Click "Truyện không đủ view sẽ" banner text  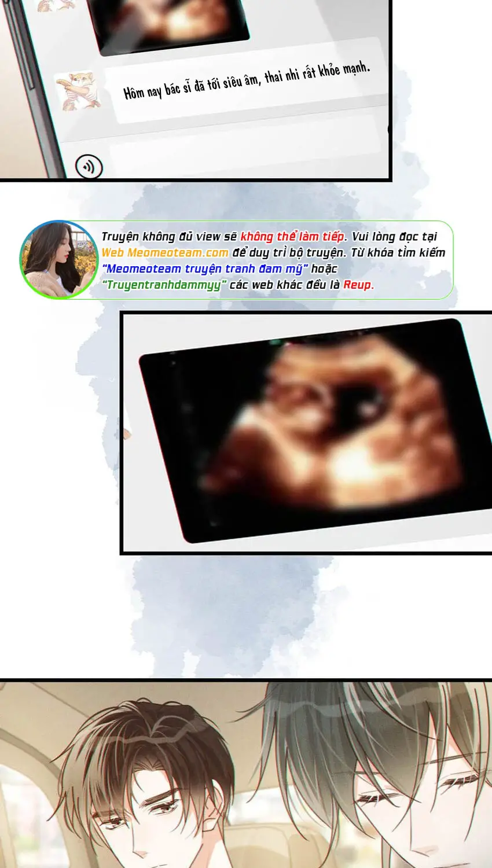click(x=169, y=237)
